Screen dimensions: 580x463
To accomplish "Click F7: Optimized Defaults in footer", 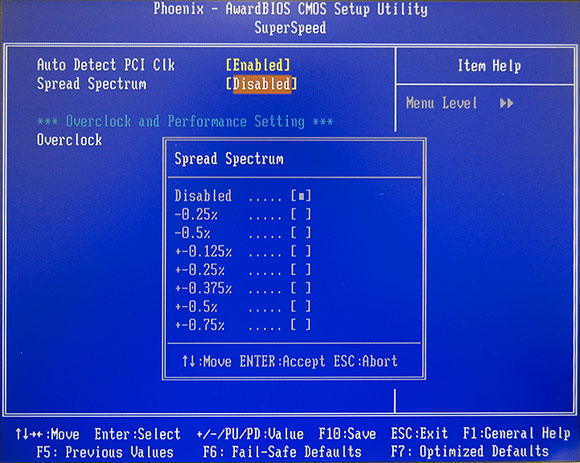I will 470,452.
